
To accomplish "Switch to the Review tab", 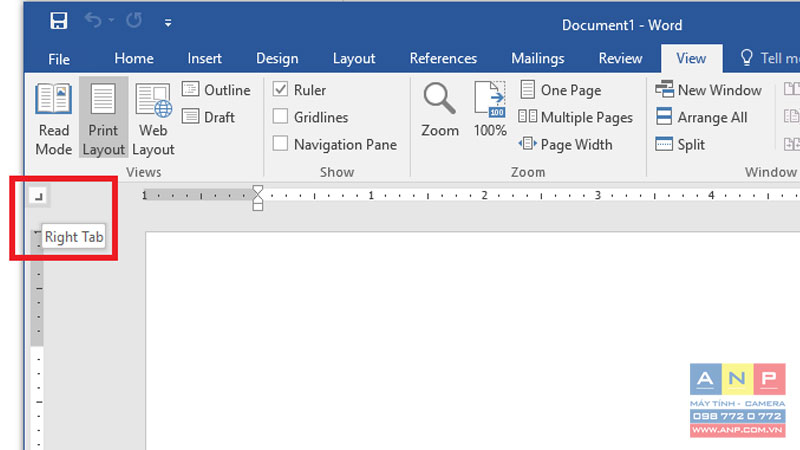I will tap(620, 59).
